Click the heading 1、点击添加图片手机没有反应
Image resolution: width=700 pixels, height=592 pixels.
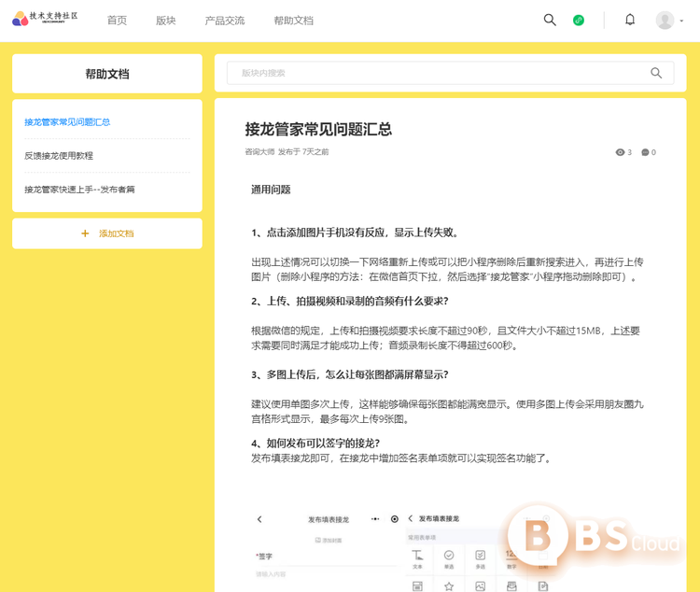(355, 233)
